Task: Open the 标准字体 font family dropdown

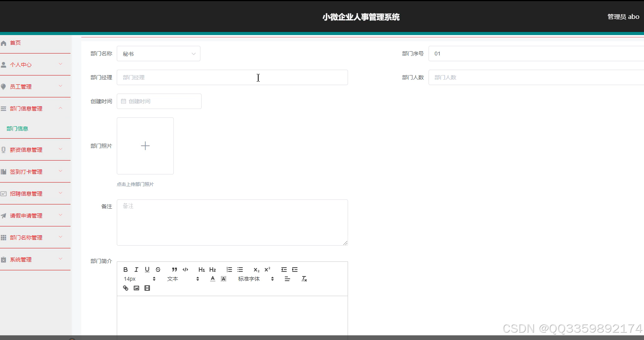Action: 256,279
